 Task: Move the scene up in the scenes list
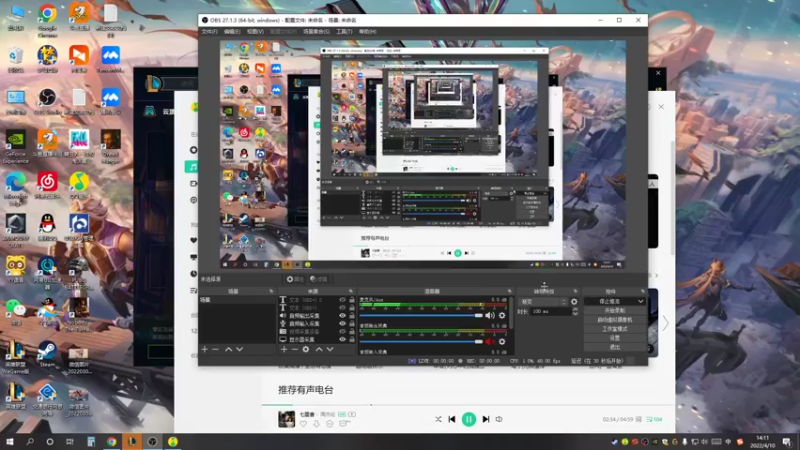pyautogui.click(x=229, y=349)
